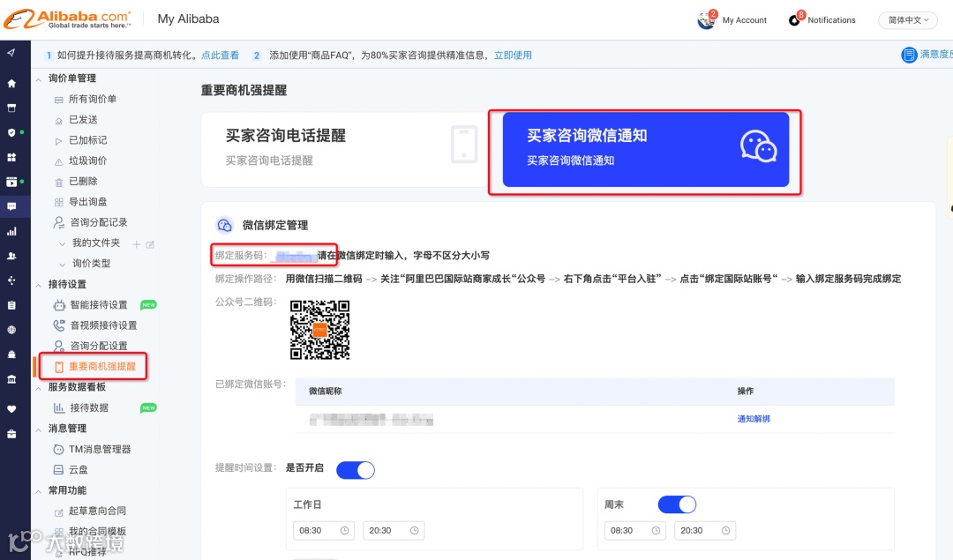
Task: Click the 通知解绑 link
Action: pos(754,419)
